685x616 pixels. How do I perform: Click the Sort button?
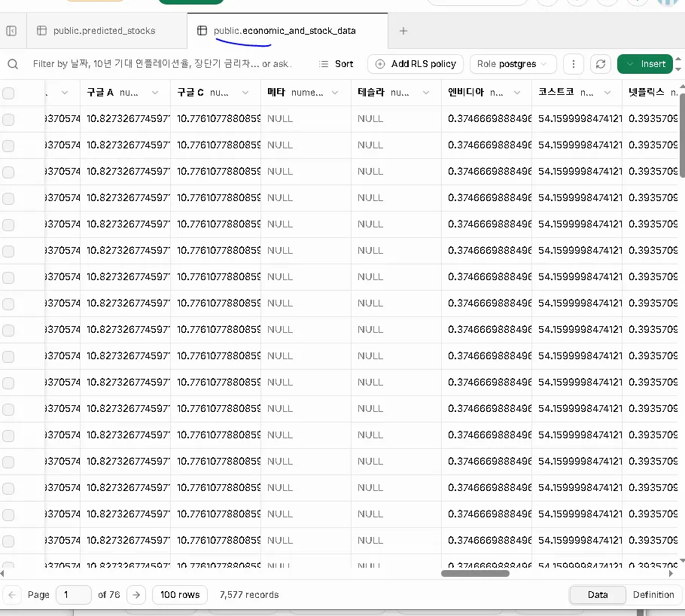336,64
